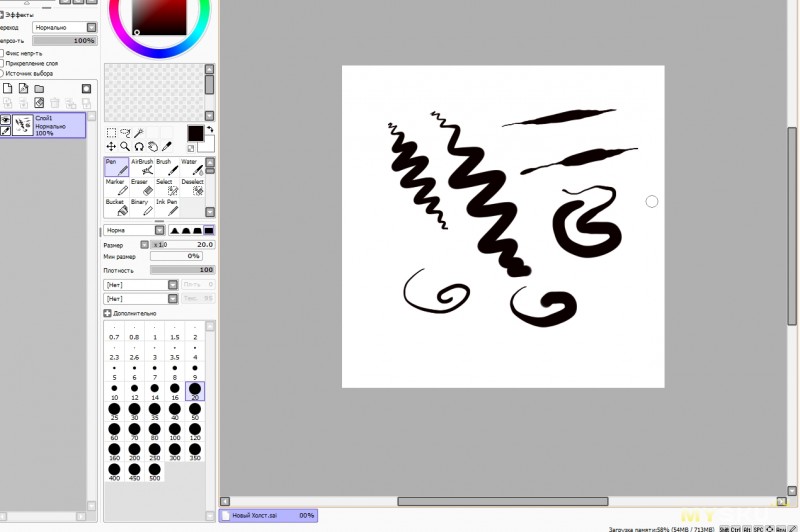The width and height of the screenshot is (800, 532).
Task: Click the Мин размер value field
Action: [x=176, y=256]
